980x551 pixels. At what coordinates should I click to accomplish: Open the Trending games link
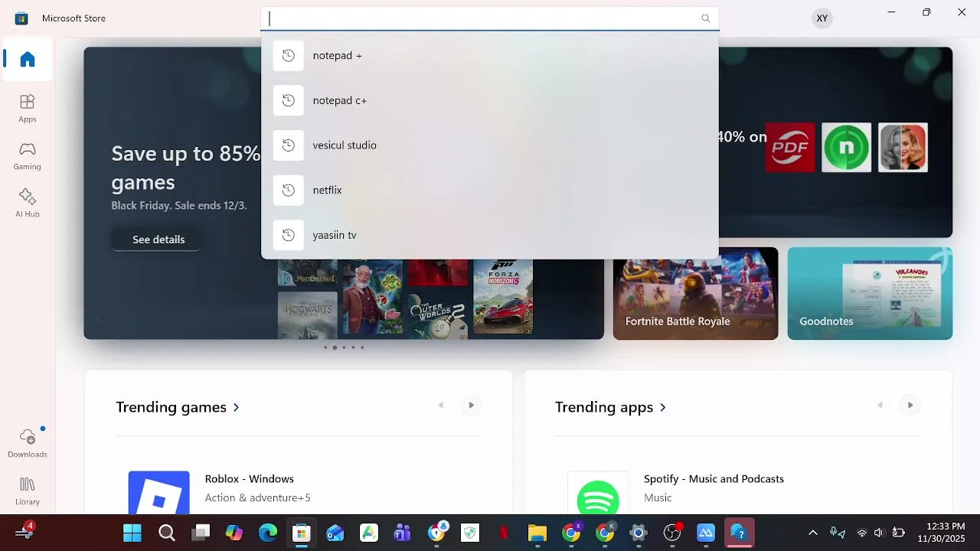178,407
